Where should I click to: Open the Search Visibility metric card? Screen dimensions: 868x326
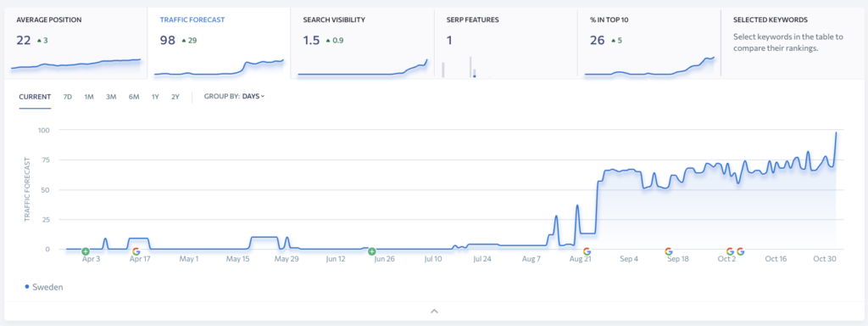pyautogui.click(x=362, y=43)
